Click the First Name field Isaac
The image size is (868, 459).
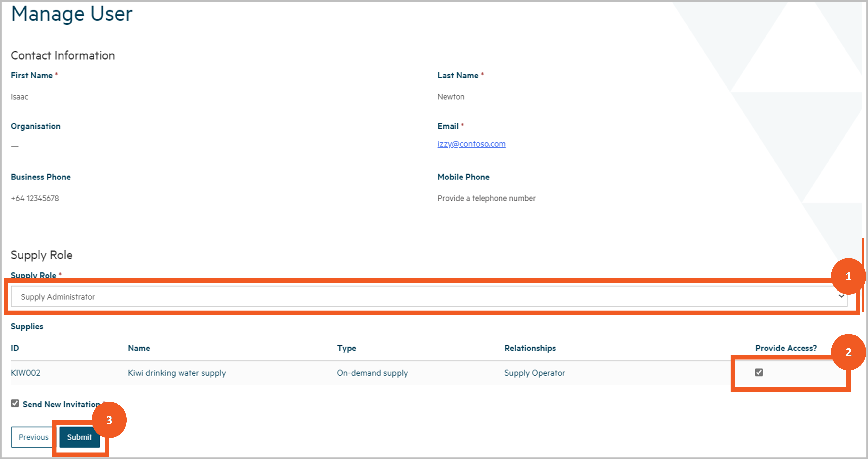click(x=20, y=97)
